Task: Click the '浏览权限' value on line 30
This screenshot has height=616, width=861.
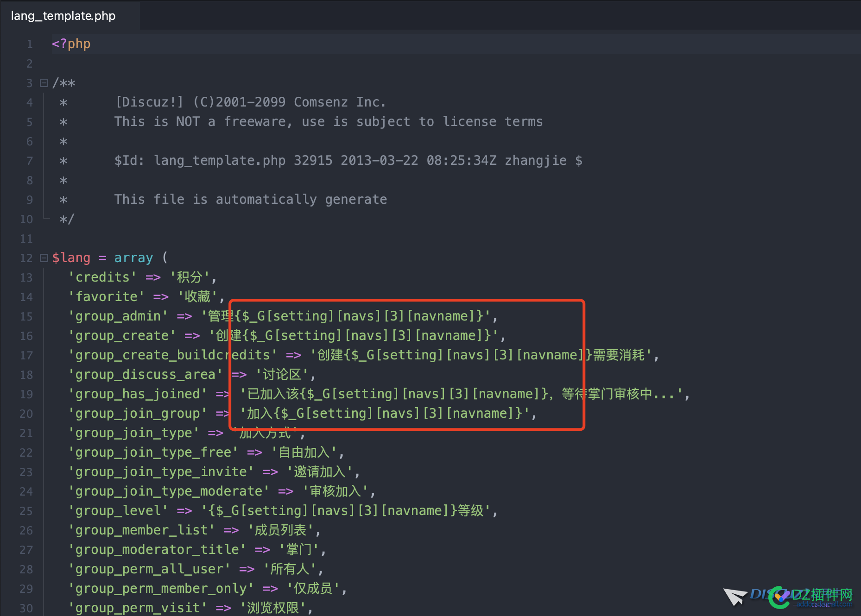Action: 273,608
